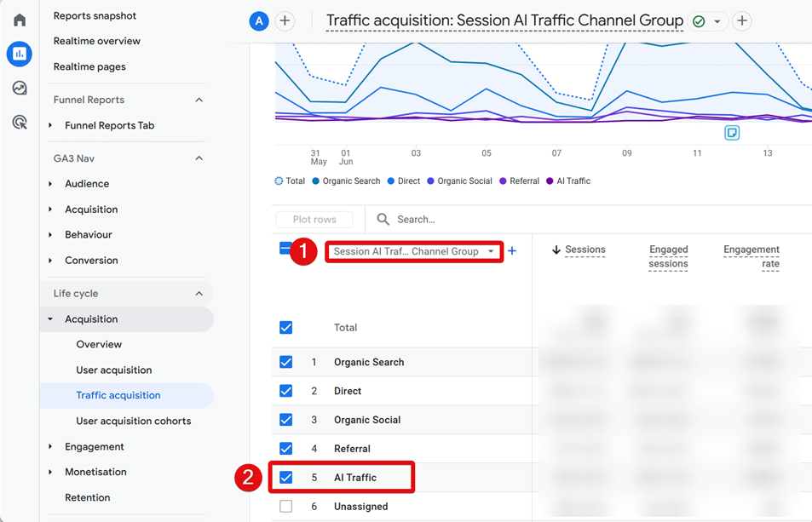Click Engaged sessions column header
The width and height of the screenshot is (812, 522).
[668, 256]
